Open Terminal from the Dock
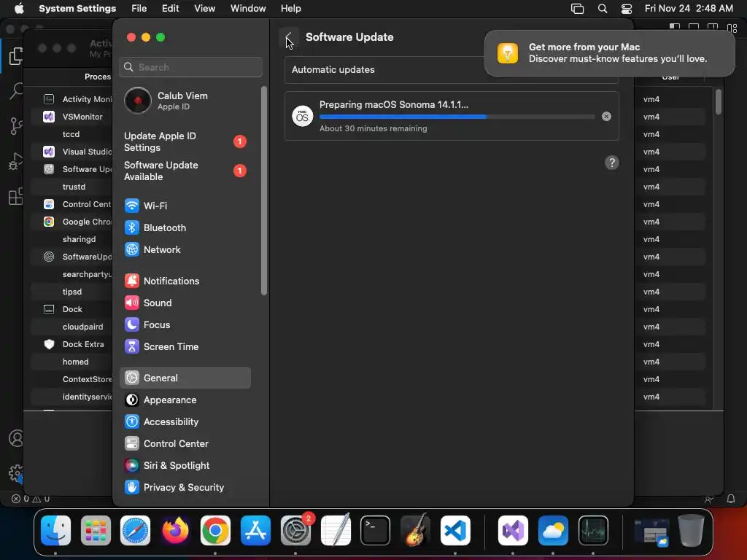This screenshot has width=747, height=560. 376,530
